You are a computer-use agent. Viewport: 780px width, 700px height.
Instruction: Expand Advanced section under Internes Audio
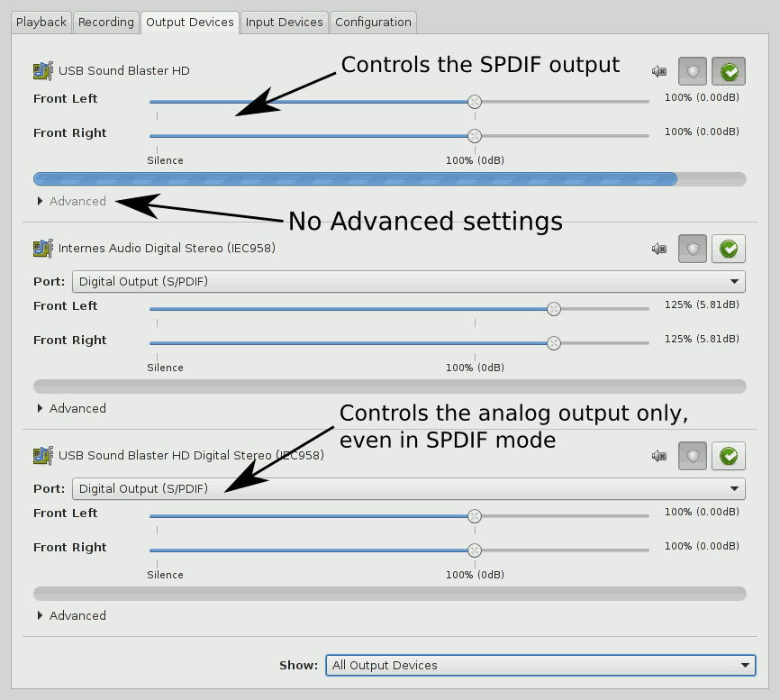point(71,409)
